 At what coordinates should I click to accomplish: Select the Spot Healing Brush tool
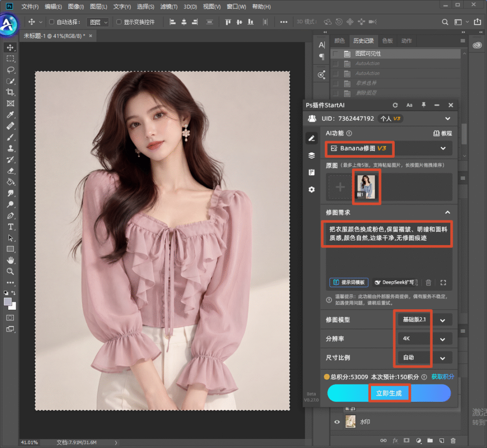[x=10, y=126]
